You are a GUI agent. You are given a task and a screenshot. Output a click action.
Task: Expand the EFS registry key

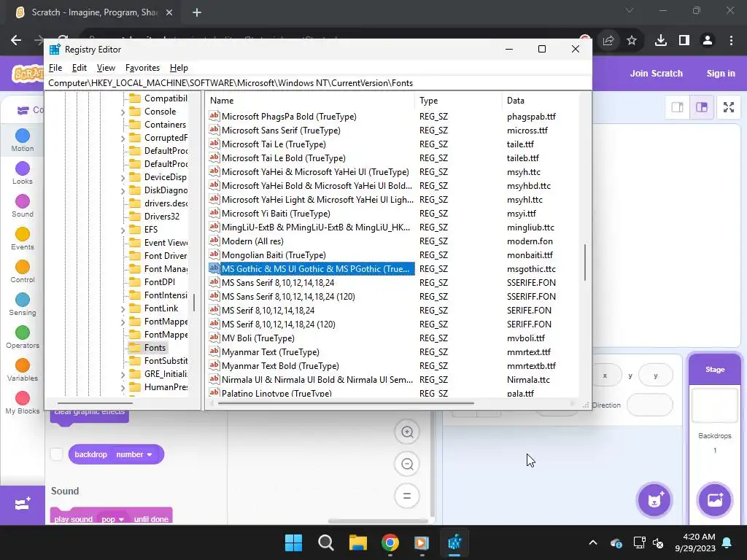point(123,230)
